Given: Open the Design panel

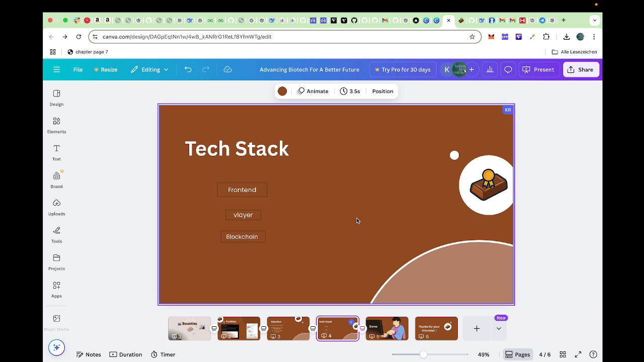Looking at the screenshot, I should pyautogui.click(x=56, y=98).
